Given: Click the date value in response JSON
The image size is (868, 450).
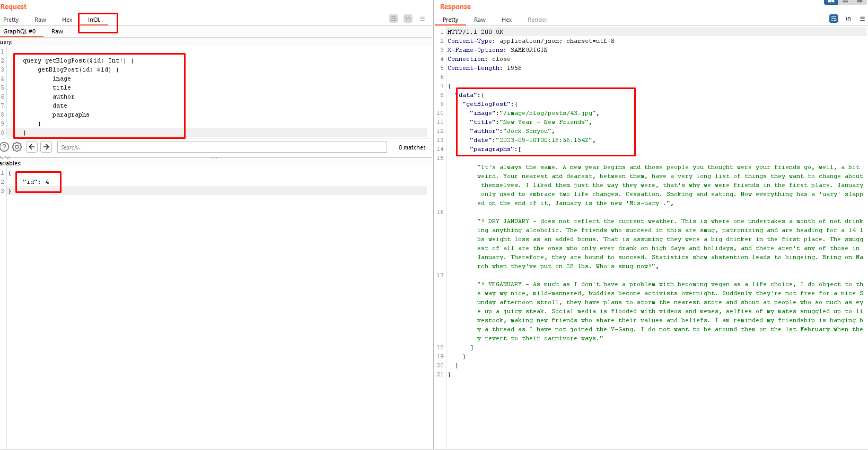Looking at the screenshot, I should [x=544, y=140].
